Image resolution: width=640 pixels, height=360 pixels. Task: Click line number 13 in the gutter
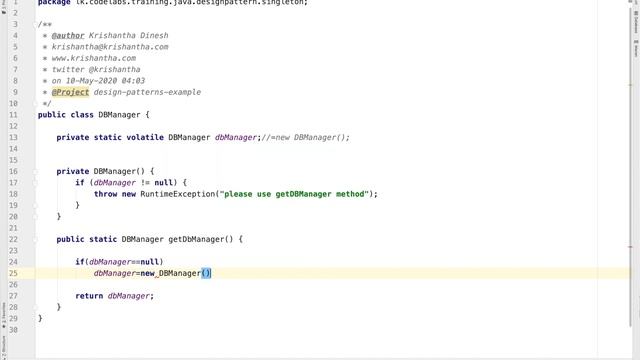click(x=13, y=138)
